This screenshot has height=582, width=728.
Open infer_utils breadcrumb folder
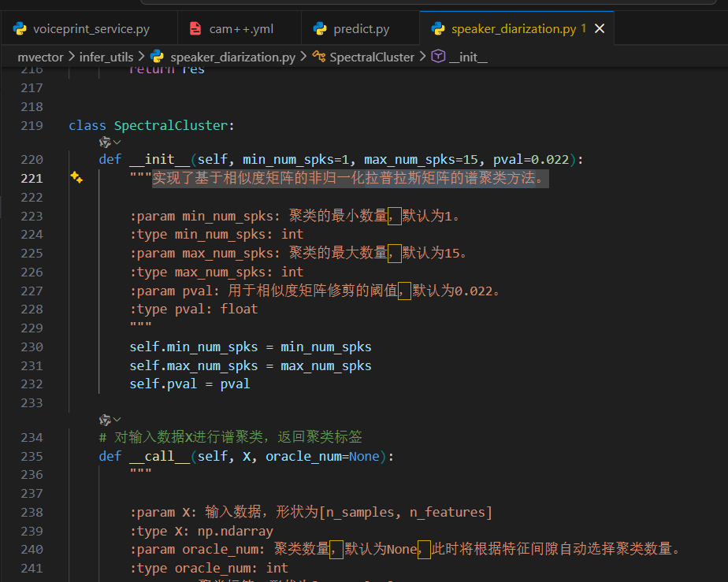coord(106,57)
